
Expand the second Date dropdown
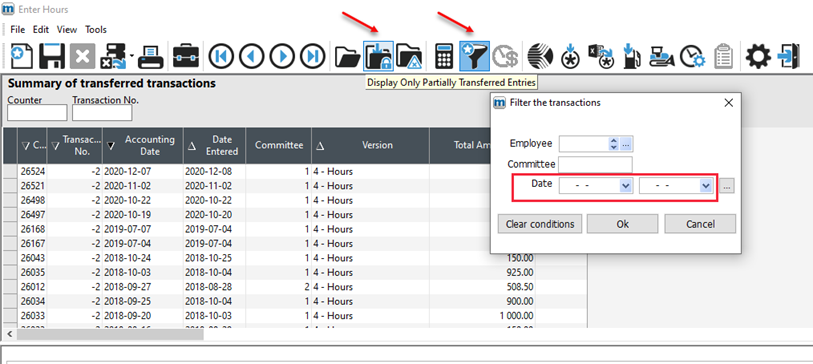tap(705, 185)
